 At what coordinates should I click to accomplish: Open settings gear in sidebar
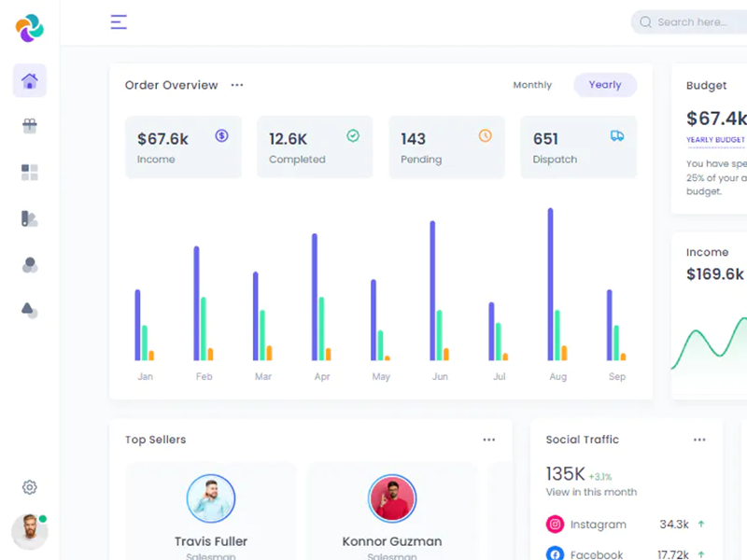point(30,487)
